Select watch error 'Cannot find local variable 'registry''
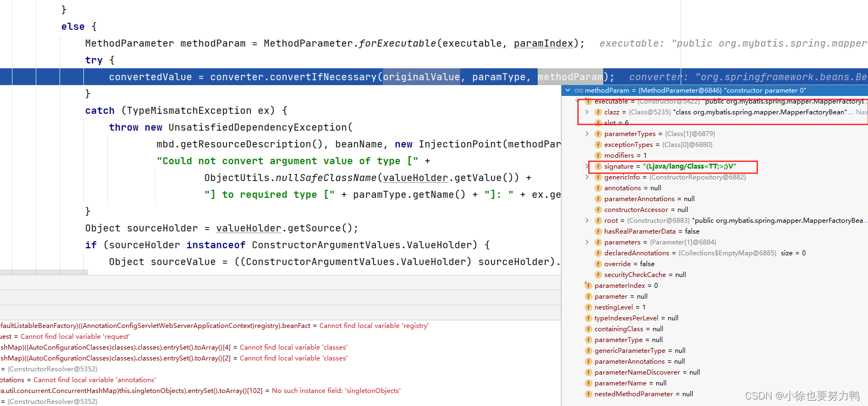868x406 pixels. click(374, 326)
